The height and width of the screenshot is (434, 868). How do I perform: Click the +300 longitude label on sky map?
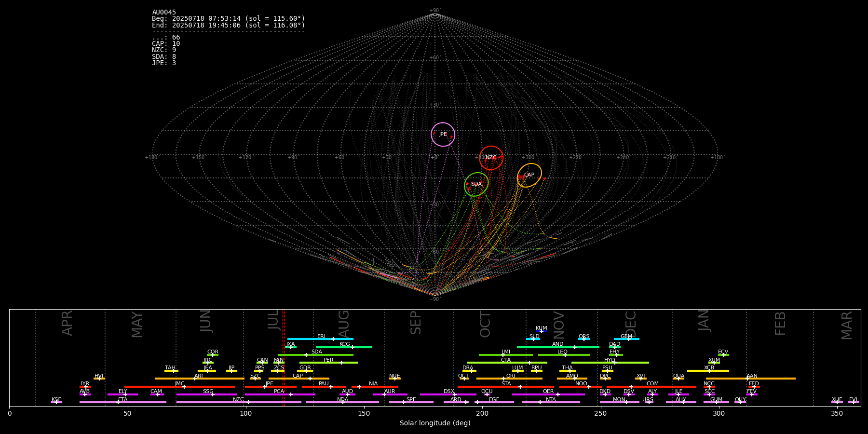[528, 158]
